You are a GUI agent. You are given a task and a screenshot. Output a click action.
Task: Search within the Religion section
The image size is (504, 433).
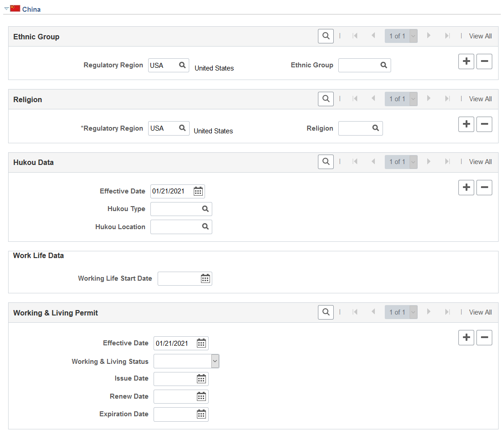tap(326, 99)
